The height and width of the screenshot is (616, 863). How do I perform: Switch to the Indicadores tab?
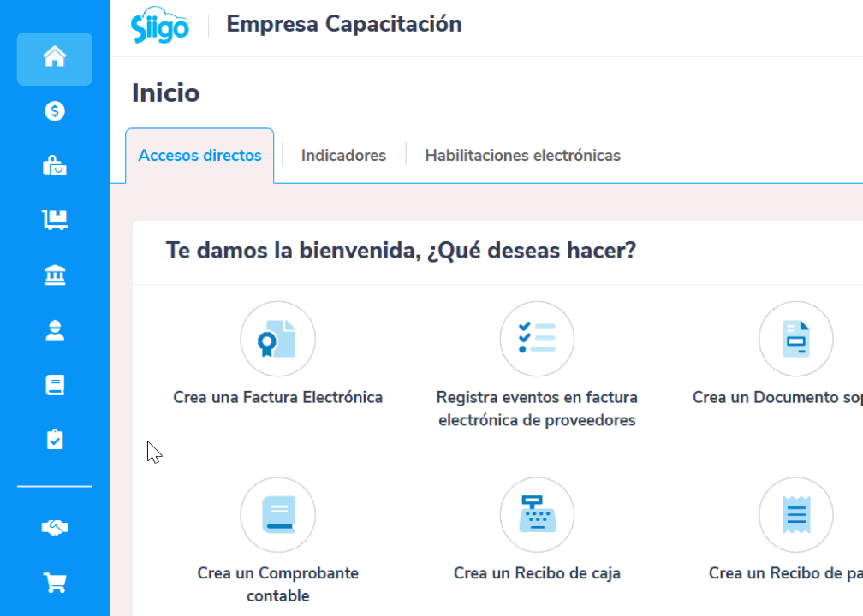[343, 156]
